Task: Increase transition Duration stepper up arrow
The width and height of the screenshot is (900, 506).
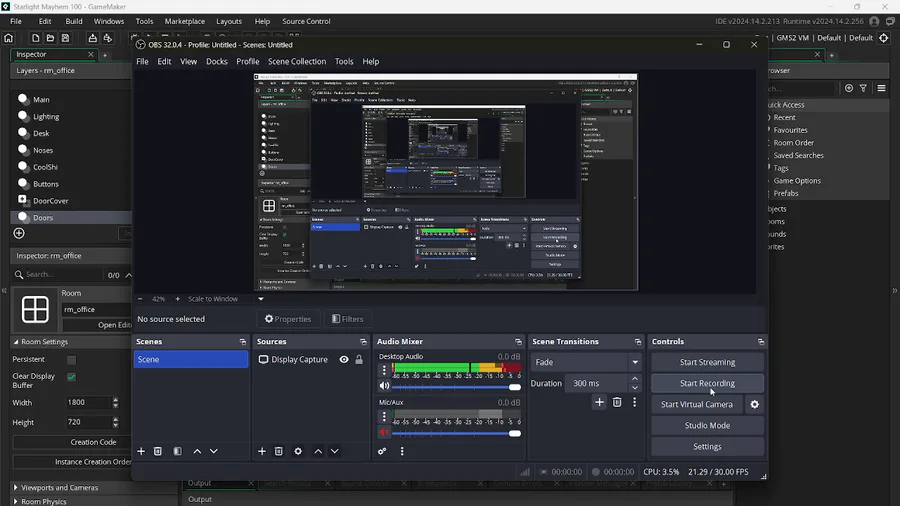Action: (x=635, y=379)
